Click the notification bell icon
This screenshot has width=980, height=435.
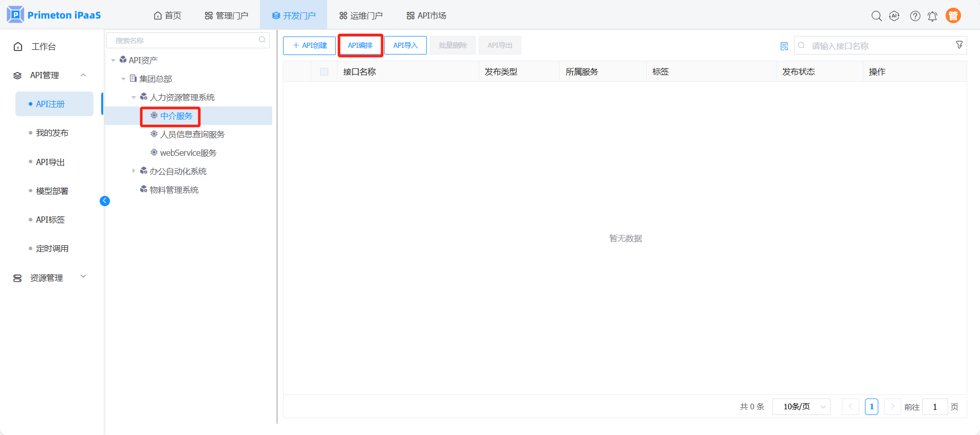[x=932, y=16]
